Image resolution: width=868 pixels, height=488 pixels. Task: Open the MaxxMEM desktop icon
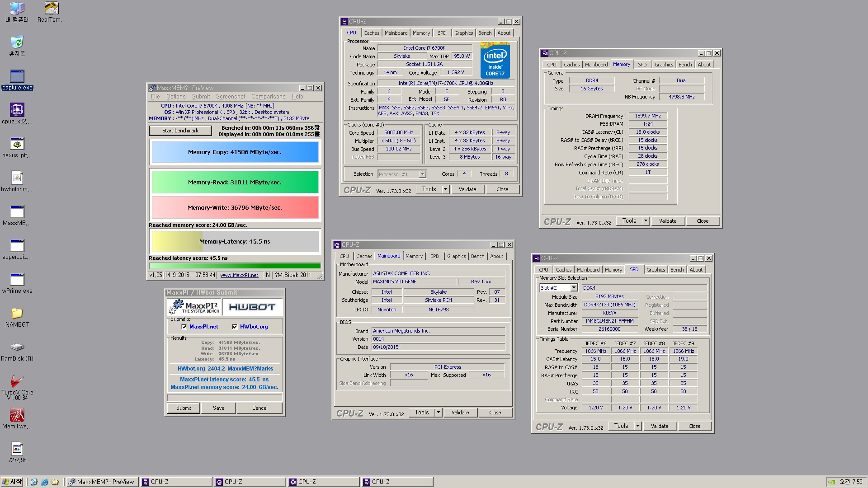point(17,216)
